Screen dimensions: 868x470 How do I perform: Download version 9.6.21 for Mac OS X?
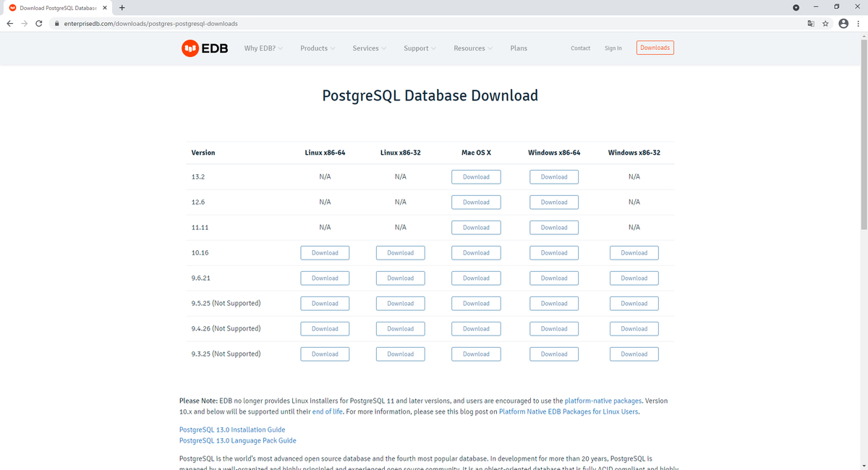click(476, 278)
